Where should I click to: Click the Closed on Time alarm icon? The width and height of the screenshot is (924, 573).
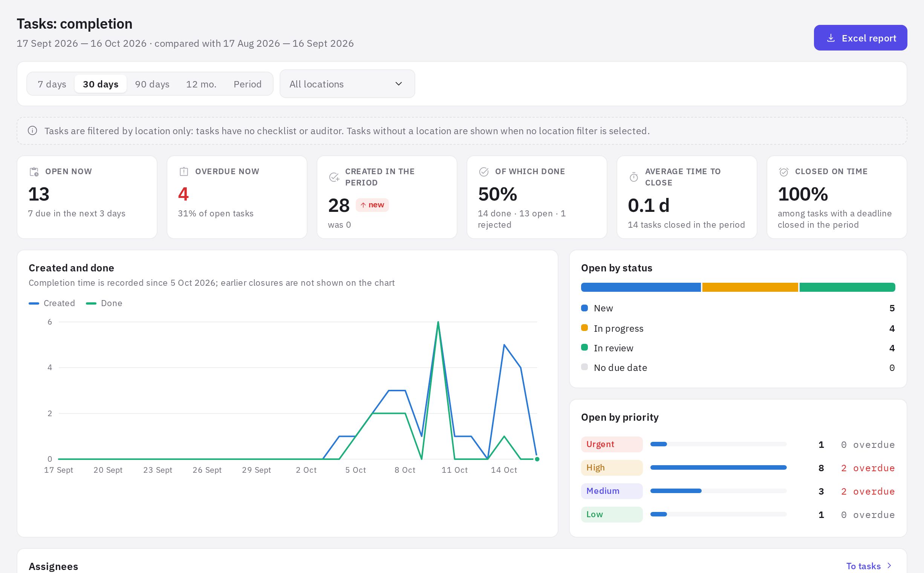point(784,172)
